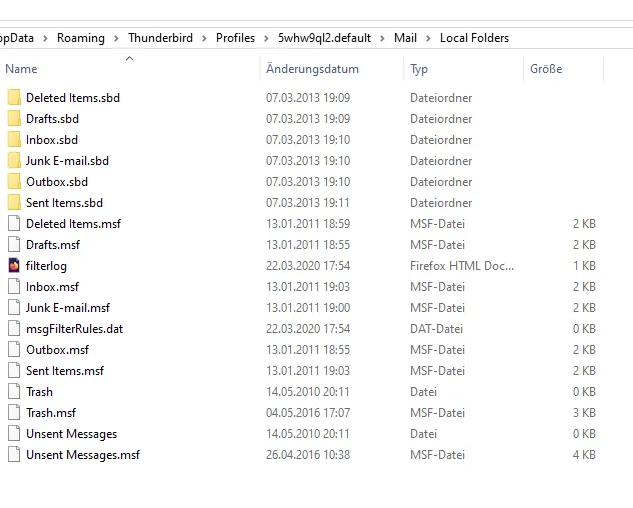Click the date 26.04.2016 10:38

308,455
